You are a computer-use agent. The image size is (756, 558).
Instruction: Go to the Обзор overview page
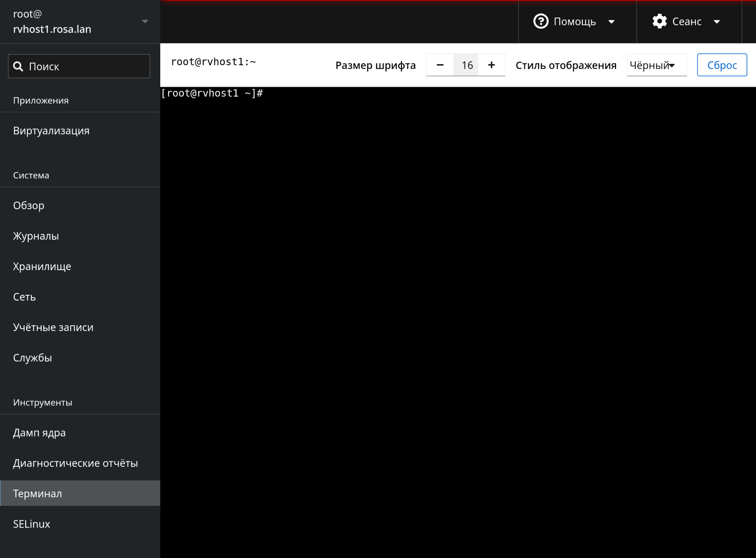[x=29, y=206]
